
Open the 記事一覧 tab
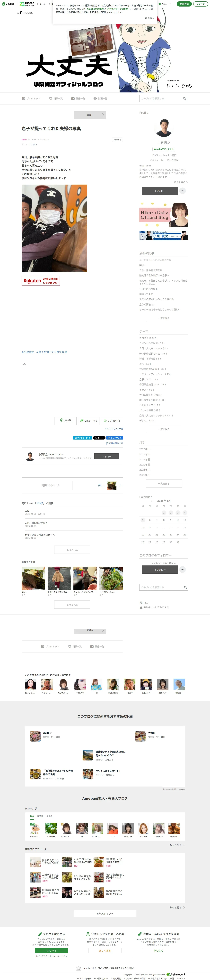click(x=56, y=98)
